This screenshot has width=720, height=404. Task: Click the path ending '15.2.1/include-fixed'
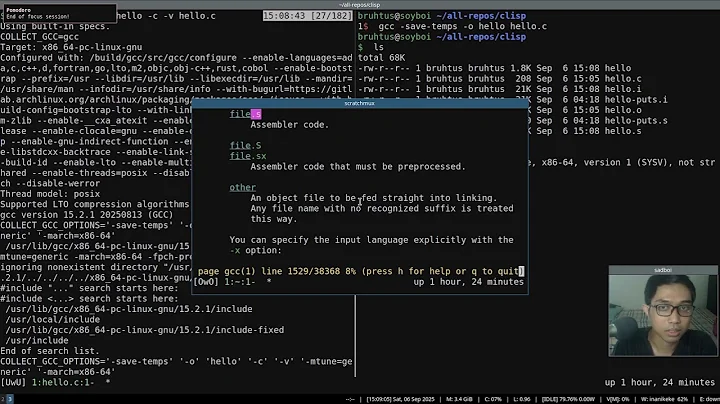[145, 330]
